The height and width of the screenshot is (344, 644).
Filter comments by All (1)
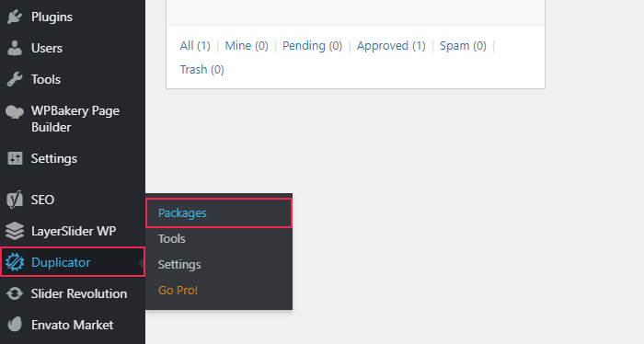[195, 46]
